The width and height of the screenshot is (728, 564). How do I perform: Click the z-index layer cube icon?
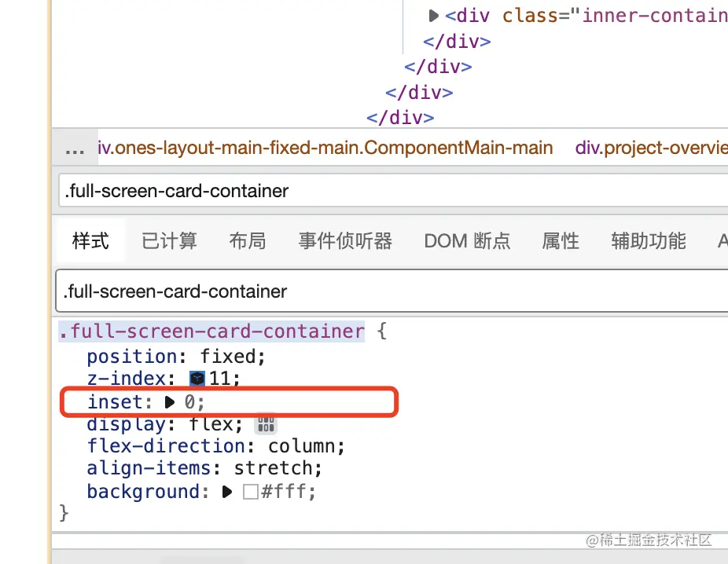pos(197,379)
